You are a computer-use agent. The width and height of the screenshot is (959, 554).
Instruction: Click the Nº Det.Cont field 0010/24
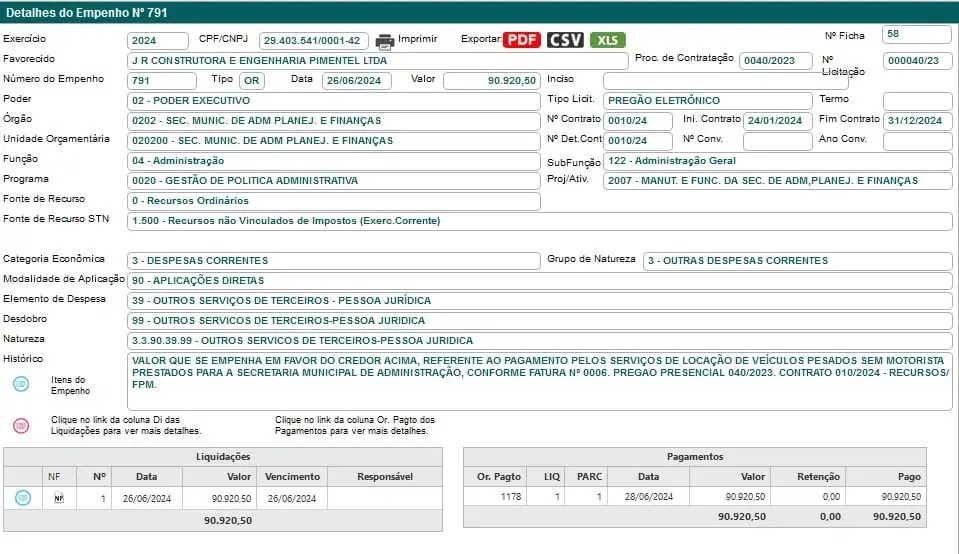638,141
